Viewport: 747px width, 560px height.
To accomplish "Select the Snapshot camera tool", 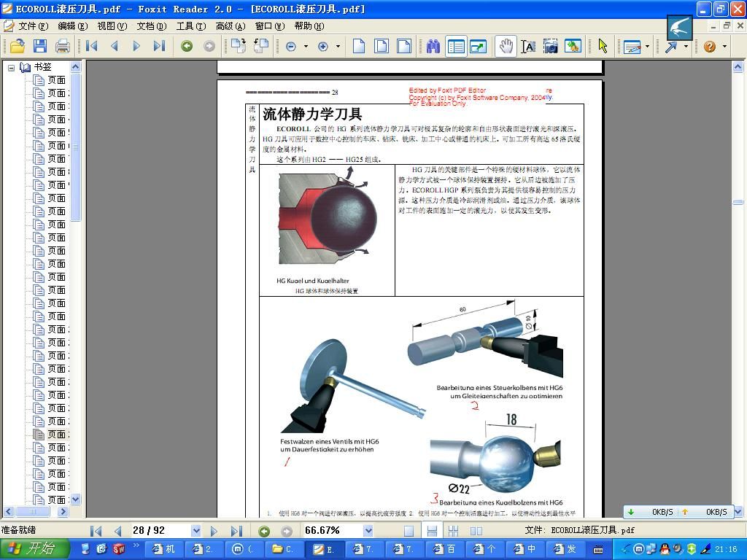I will point(551,47).
